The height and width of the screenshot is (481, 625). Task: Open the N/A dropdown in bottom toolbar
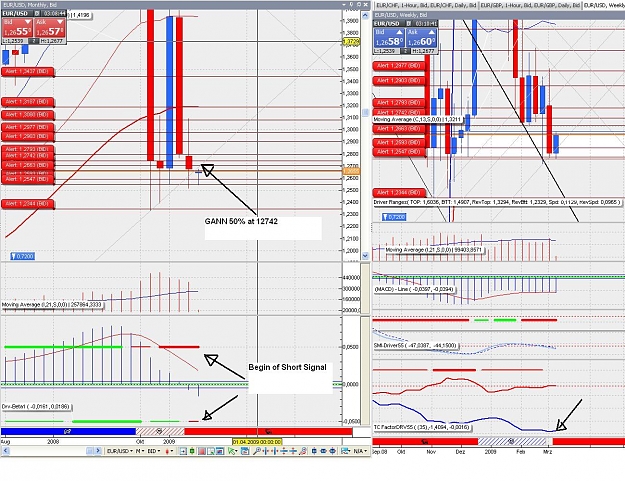(x=361, y=451)
